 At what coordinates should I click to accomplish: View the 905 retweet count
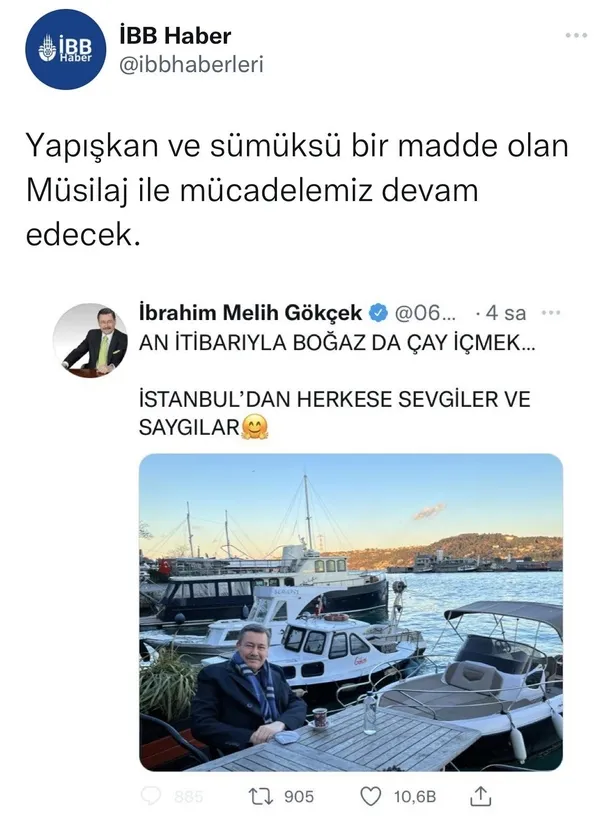299,797
